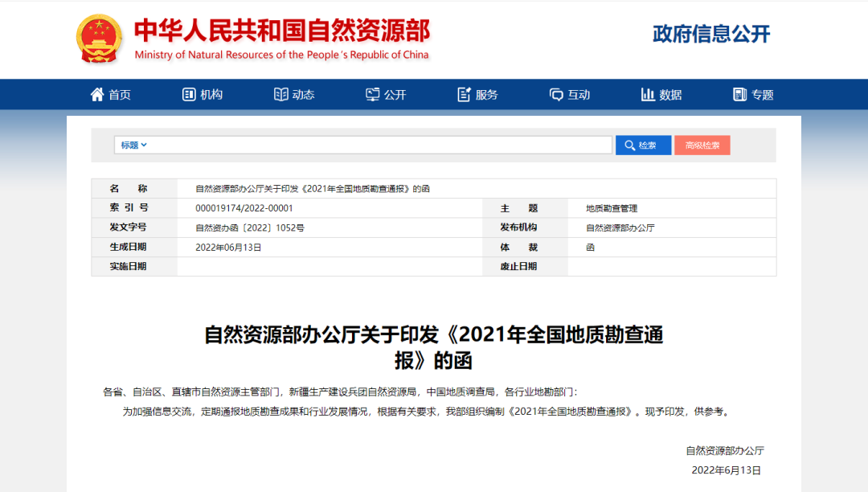Click the 政府信息公开 header link
868x492 pixels.
tap(711, 34)
